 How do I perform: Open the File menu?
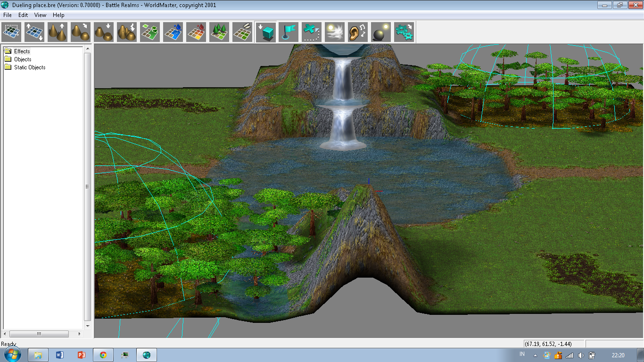point(7,15)
